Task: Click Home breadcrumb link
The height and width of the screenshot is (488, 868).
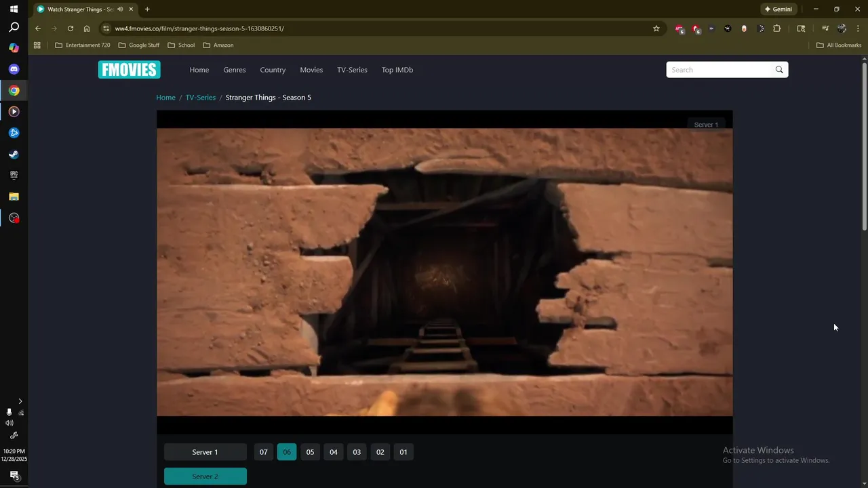Action: 165,98
